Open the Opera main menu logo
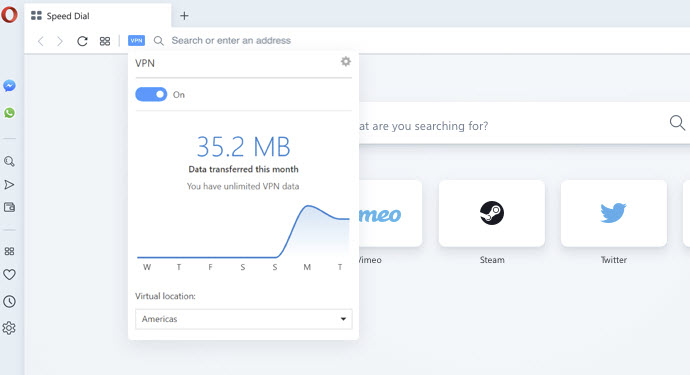690x375 pixels. coord(9,15)
